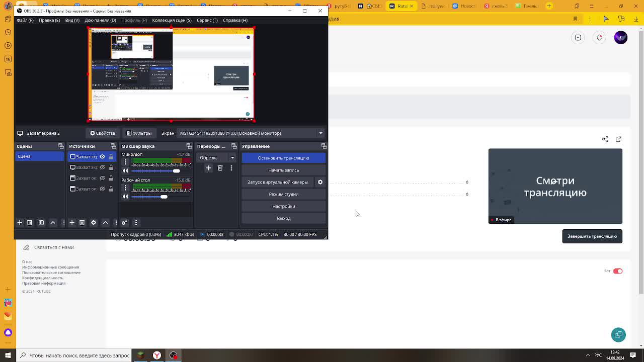Click add video plus icon on Rutube header
The width and height of the screenshot is (644, 362).
(578, 37)
